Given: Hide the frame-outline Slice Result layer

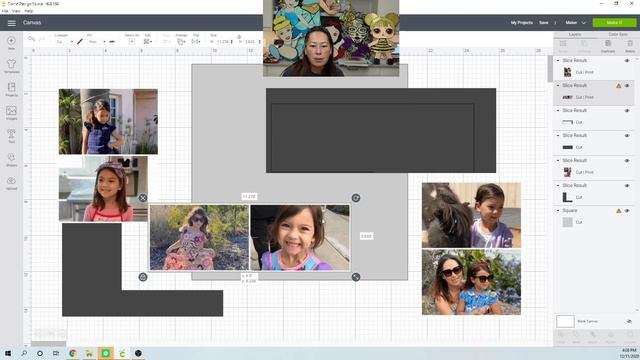Looking at the screenshot, I should [x=627, y=111].
